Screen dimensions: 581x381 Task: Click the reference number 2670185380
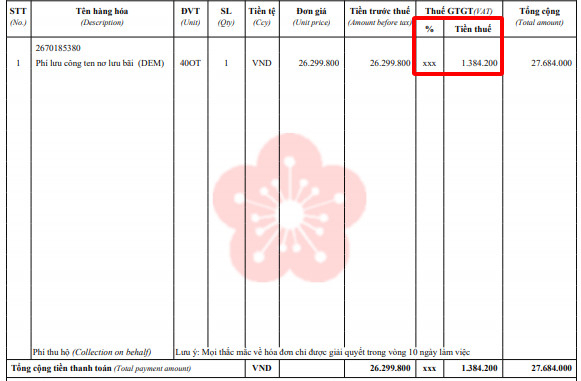(x=58, y=48)
